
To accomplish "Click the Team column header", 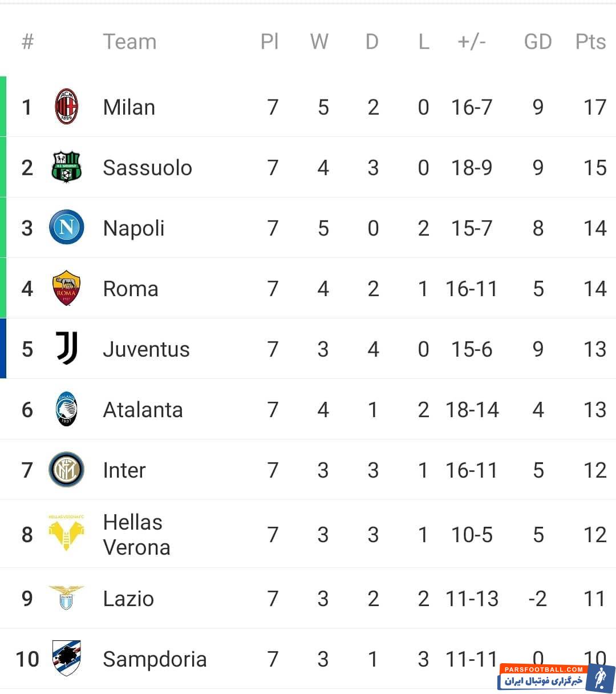I will pyautogui.click(x=129, y=42).
